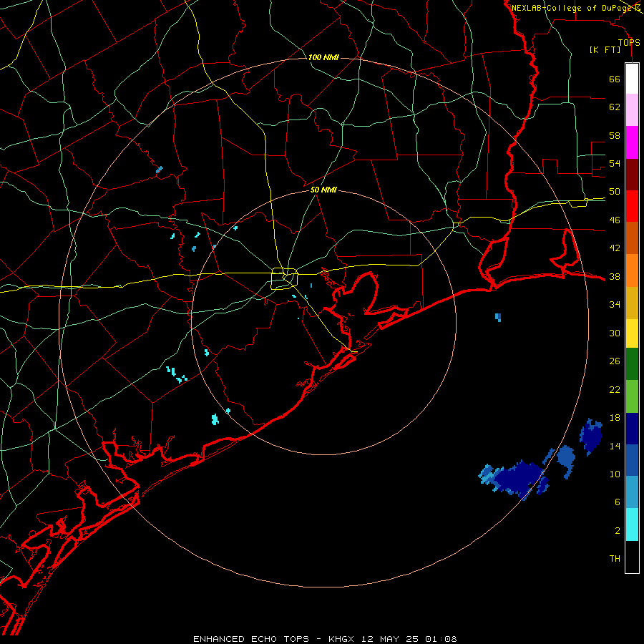Click the navy 14-18 kft legend swatch

(x=632, y=429)
